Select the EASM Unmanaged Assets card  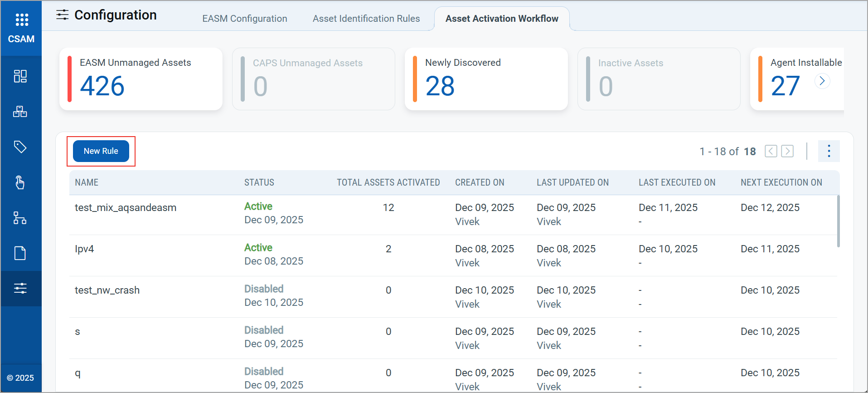(141, 79)
